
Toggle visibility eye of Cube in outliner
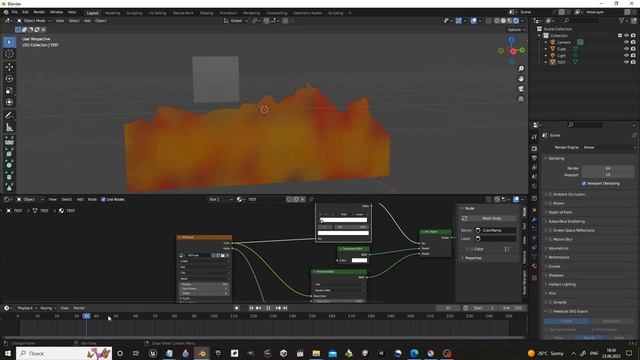click(x=627, y=49)
